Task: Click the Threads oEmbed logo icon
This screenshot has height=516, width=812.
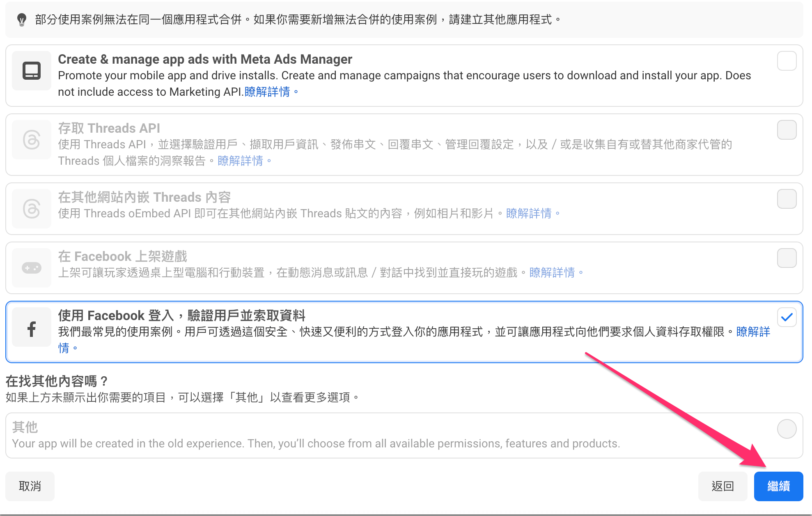Action: point(32,209)
